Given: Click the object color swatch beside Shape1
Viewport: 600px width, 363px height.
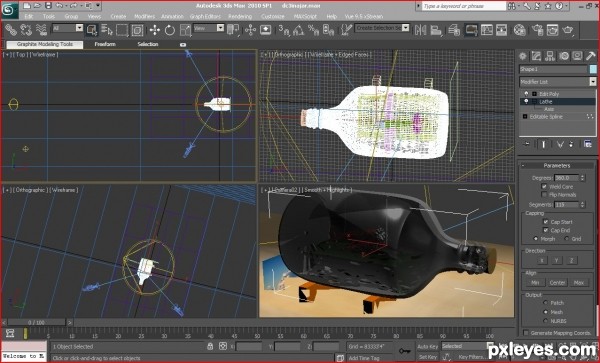Looking at the screenshot, I should (x=593, y=69).
